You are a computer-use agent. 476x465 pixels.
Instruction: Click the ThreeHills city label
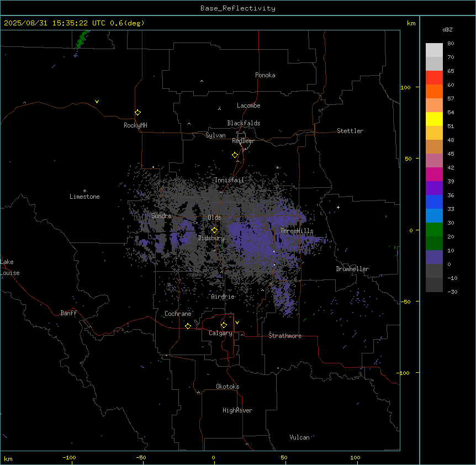[297, 231]
